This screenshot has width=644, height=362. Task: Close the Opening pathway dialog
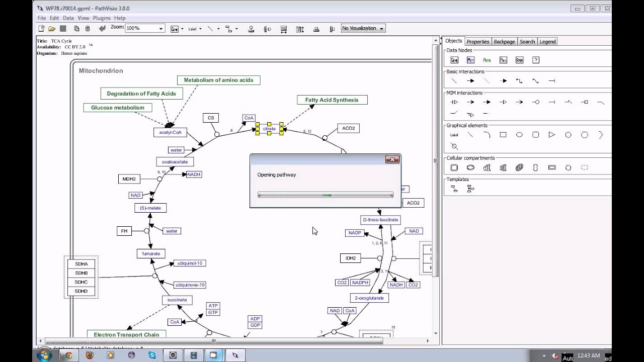[392, 159]
